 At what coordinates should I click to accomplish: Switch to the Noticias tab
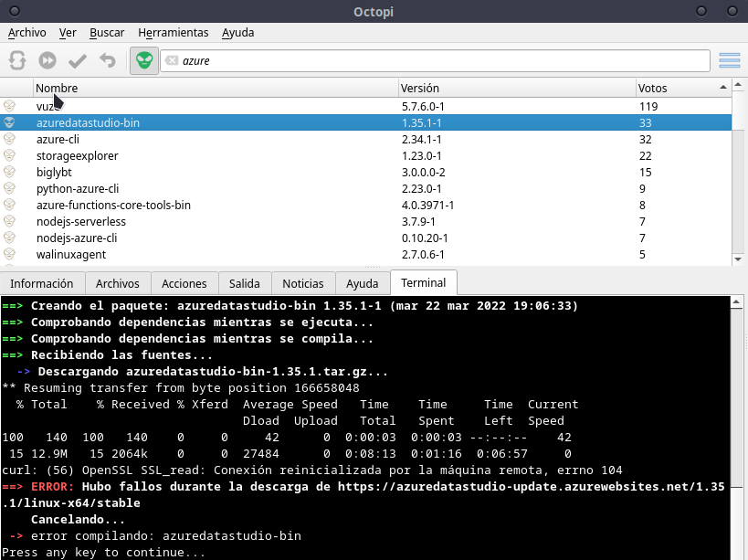click(x=303, y=283)
